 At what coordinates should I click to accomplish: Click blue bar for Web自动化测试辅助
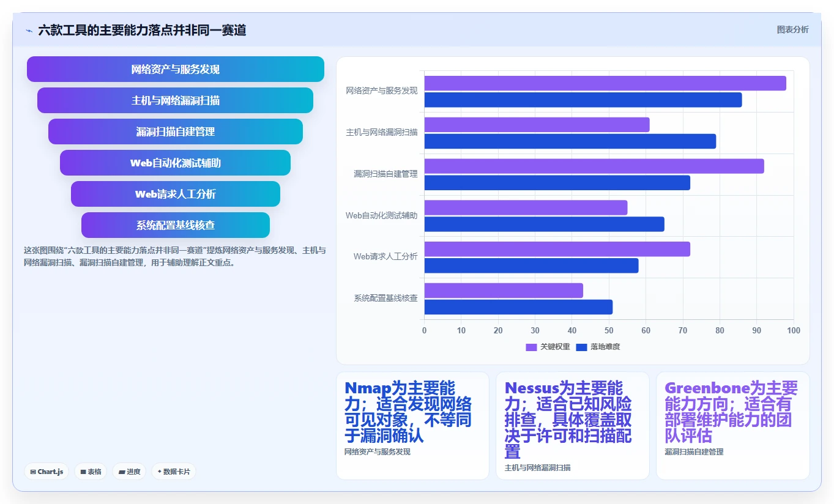[545, 224]
